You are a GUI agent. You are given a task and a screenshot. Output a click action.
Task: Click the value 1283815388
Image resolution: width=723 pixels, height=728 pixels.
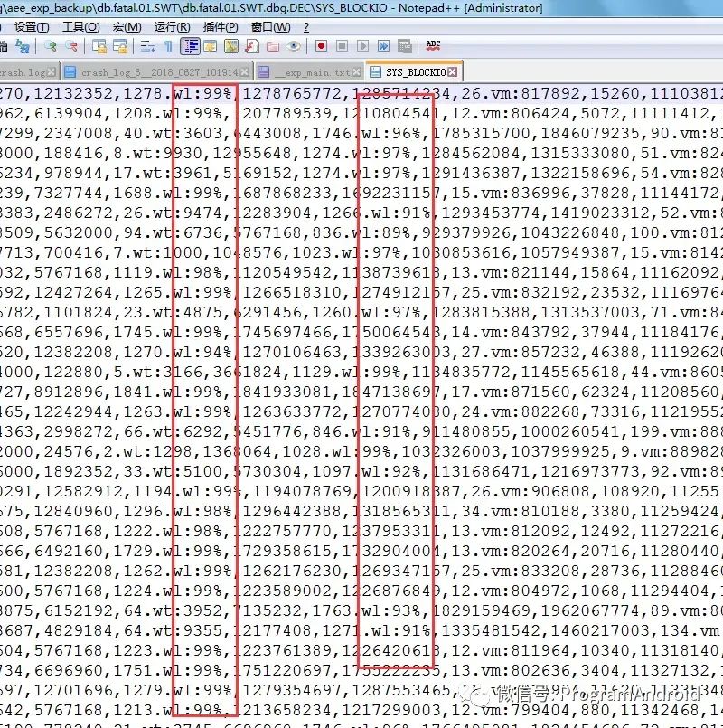pyautogui.click(x=481, y=313)
